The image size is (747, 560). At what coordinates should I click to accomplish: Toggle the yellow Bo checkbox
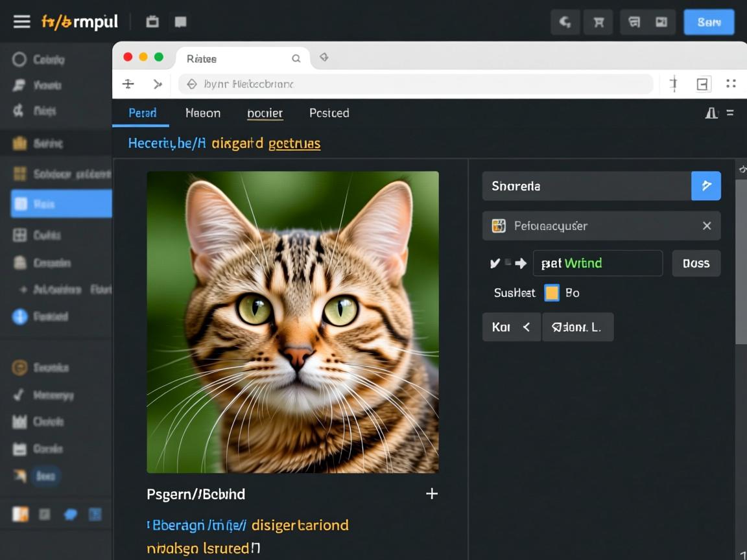point(552,293)
